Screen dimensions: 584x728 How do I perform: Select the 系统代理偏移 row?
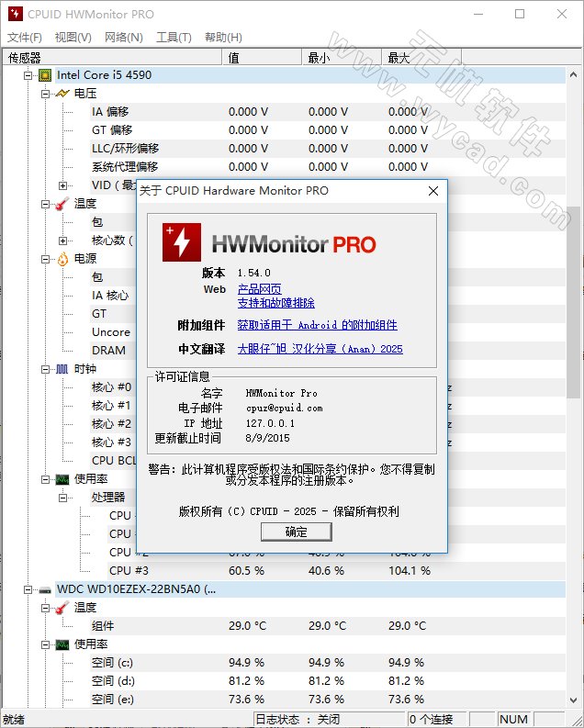pyautogui.click(x=327, y=167)
